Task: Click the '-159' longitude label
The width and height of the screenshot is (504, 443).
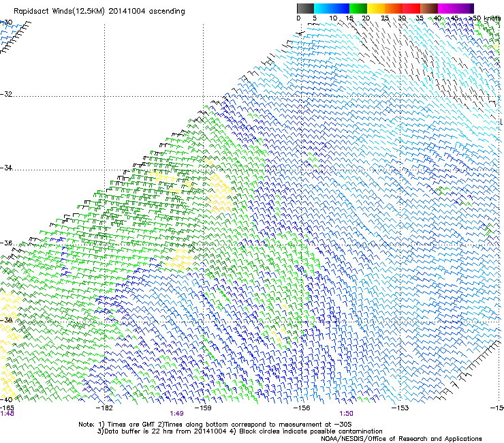Action: point(203,408)
